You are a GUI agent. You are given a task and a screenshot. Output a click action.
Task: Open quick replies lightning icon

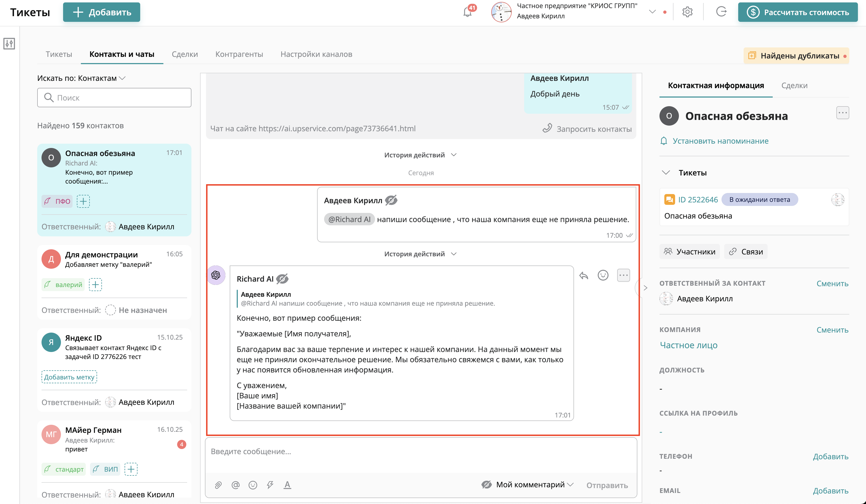[270, 485]
